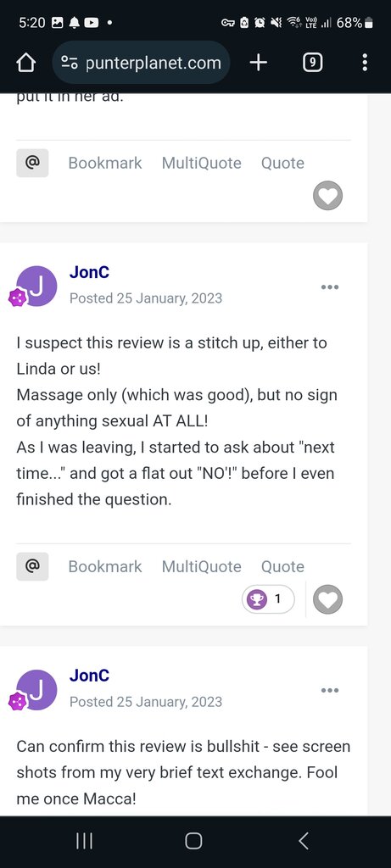The image size is (391, 868).
Task: Open JonC username link on last post
Action: [89, 676]
